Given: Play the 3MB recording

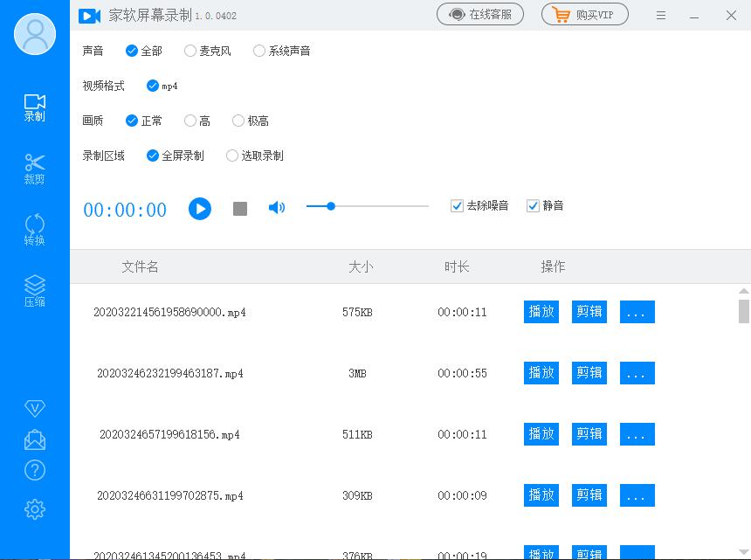Looking at the screenshot, I should coord(541,373).
